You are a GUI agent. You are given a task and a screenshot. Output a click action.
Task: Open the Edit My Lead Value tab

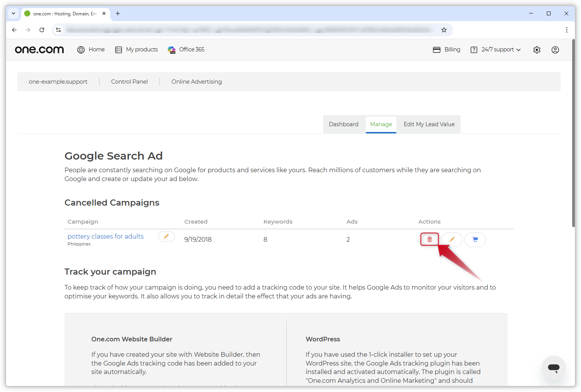pos(429,124)
